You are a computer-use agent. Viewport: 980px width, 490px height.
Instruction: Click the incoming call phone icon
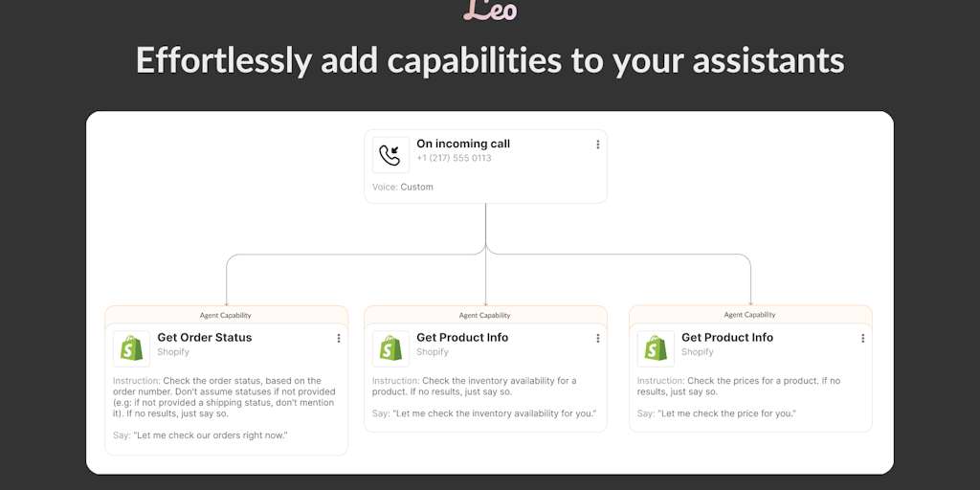point(390,155)
